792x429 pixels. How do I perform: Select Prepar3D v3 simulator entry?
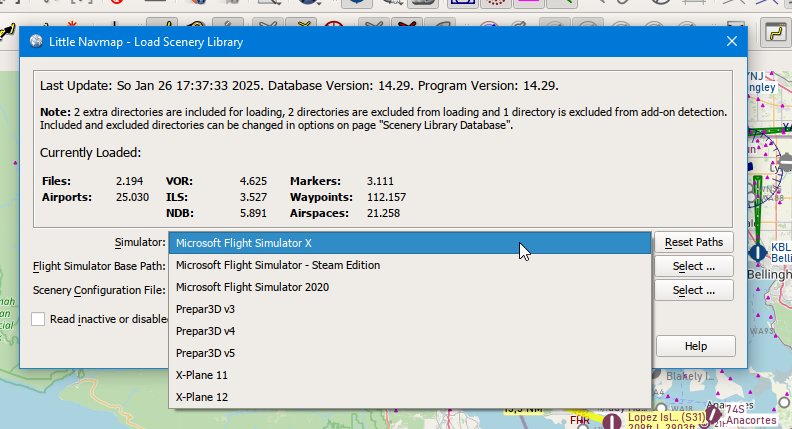(x=410, y=309)
